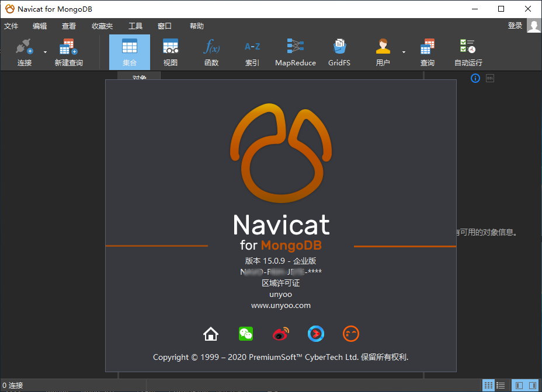Open the View (查看) menu
542x392 pixels.
click(x=69, y=26)
